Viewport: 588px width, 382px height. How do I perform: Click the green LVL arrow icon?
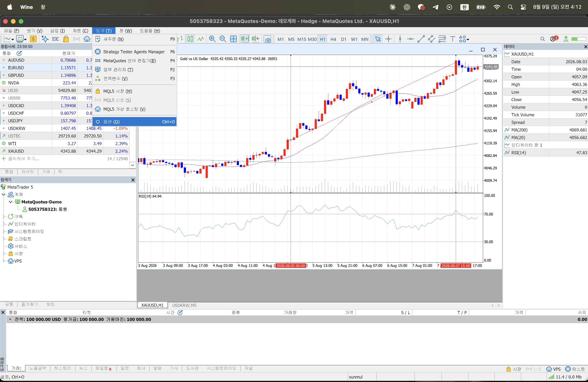coord(566,39)
